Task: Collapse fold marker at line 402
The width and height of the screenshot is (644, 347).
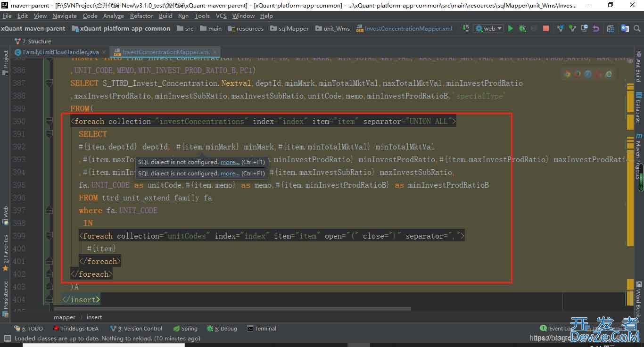Action: pos(49,274)
